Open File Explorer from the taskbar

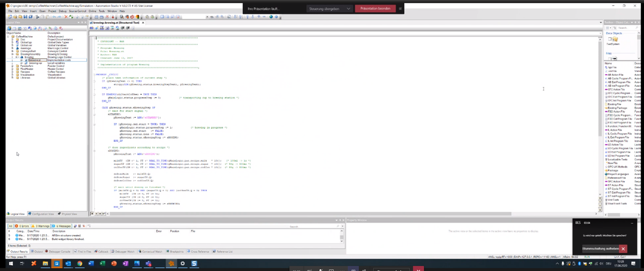45,263
